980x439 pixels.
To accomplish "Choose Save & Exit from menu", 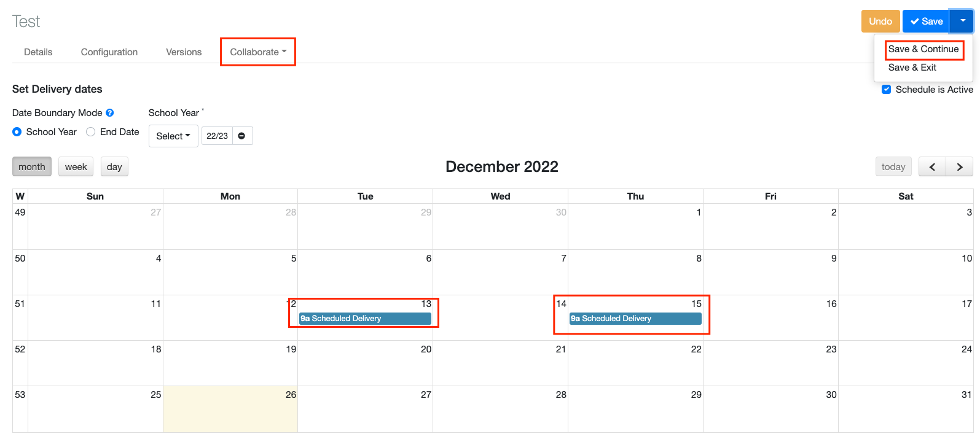I will [x=912, y=68].
